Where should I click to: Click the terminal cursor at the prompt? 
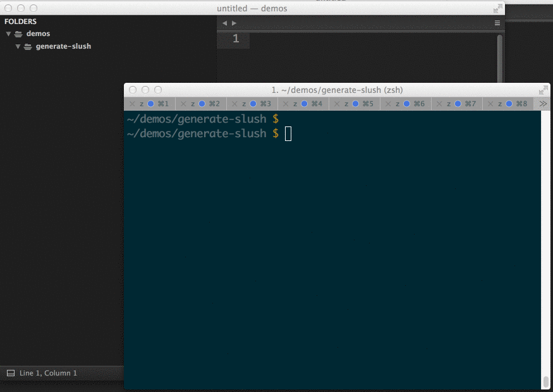click(x=288, y=134)
